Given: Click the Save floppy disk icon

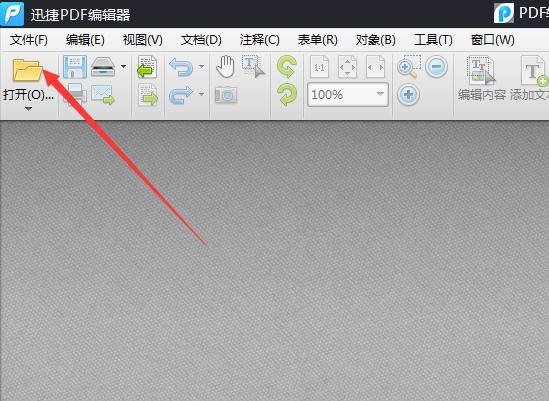Looking at the screenshot, I should pyautogui.click(x=75, y=67).
